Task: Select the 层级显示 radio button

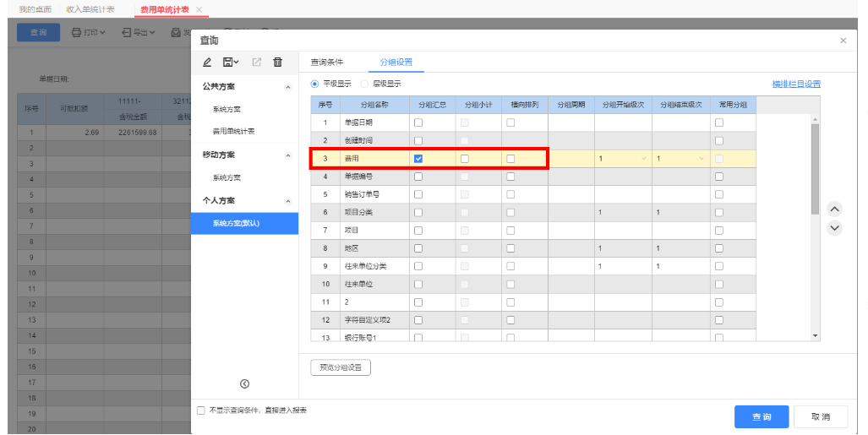Action: (364, 84)
